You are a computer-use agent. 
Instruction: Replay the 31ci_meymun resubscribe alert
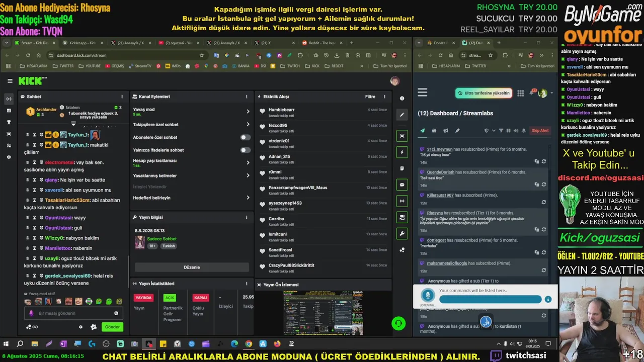(x=543, y=161)
